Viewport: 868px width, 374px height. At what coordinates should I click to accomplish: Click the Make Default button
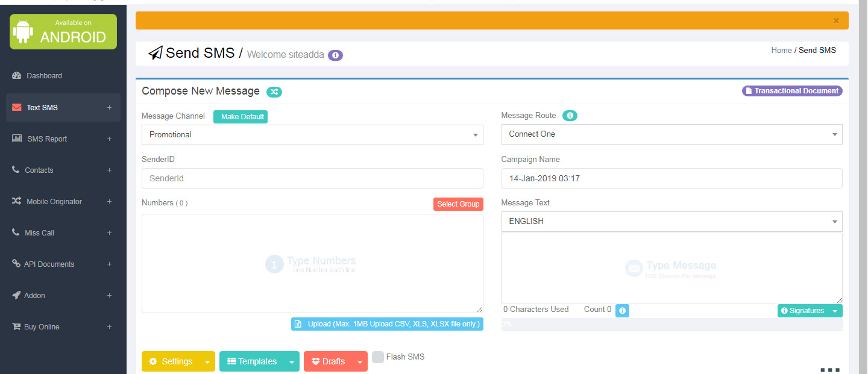coord(241,117)
